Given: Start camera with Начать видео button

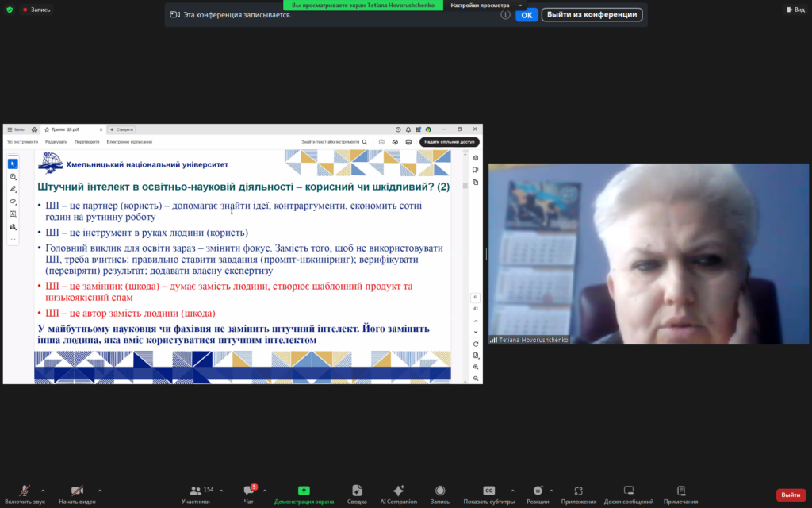Looking at the screenshot, I should click(x=77, y=492).
